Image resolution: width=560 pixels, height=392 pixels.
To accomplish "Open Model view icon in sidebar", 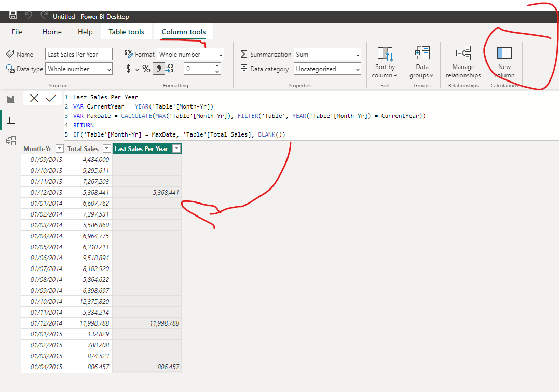I will tap(11, 141).
